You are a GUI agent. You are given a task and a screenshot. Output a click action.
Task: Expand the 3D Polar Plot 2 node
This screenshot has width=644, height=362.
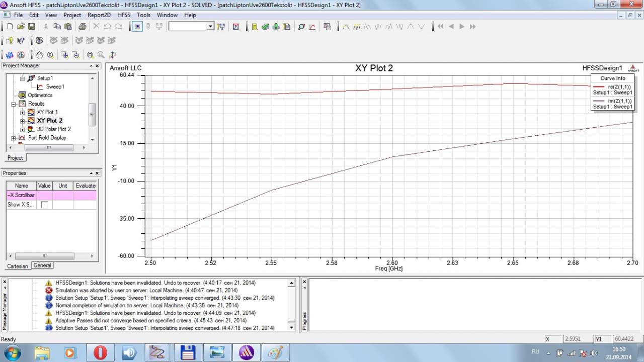tap(22, 129)
